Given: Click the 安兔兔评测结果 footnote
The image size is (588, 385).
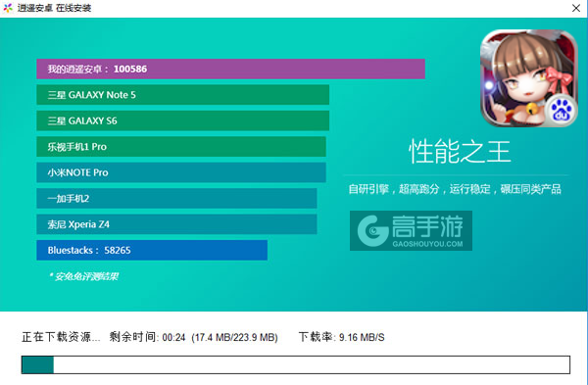Looking at the screenshot, I should pyautogui.click(x=83, y=276).
